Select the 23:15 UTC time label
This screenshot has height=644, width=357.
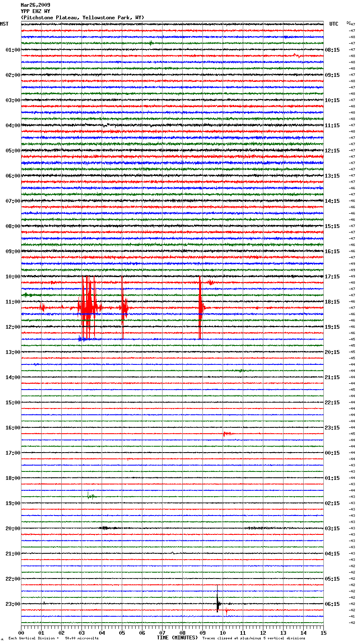coord(332,428)
